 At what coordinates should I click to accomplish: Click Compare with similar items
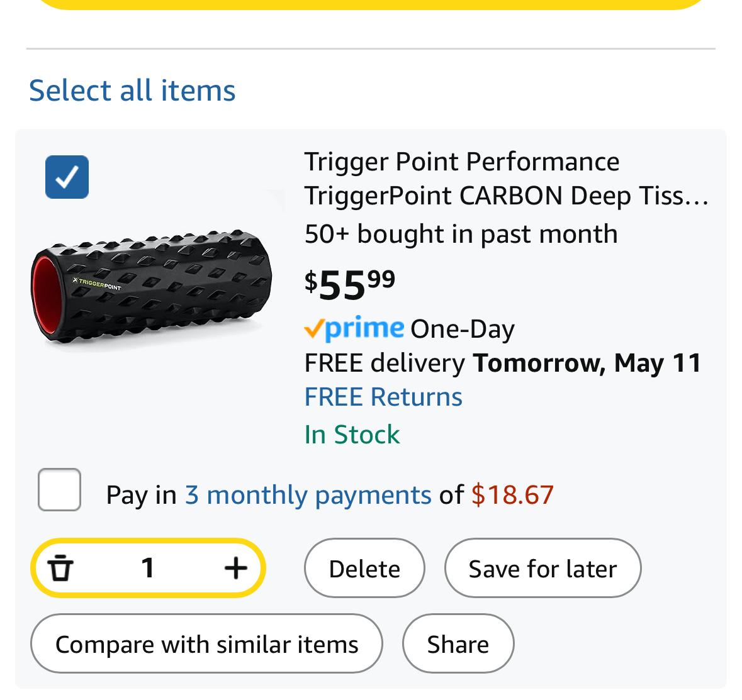(x=207, y=644)
